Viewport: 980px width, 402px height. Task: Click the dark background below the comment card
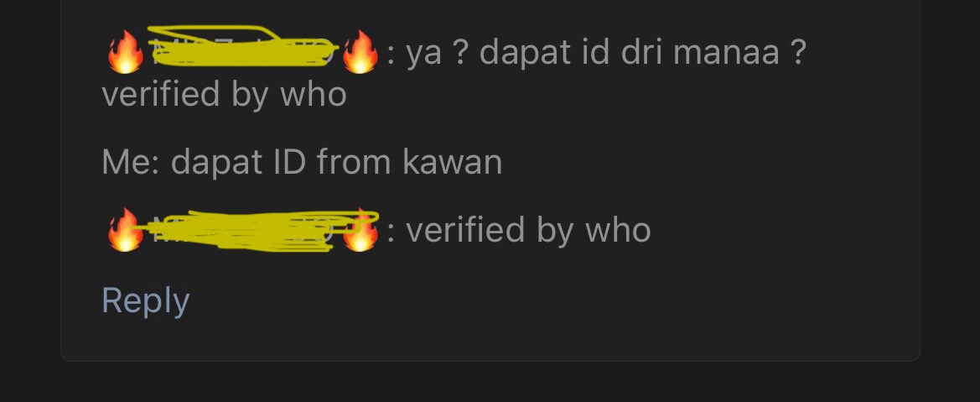(x=490, y=384)
